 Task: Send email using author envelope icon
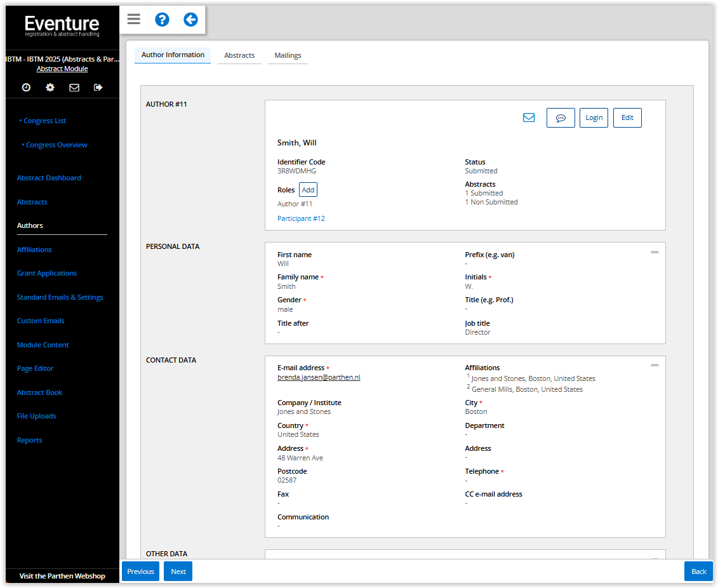tap(528, 117)
